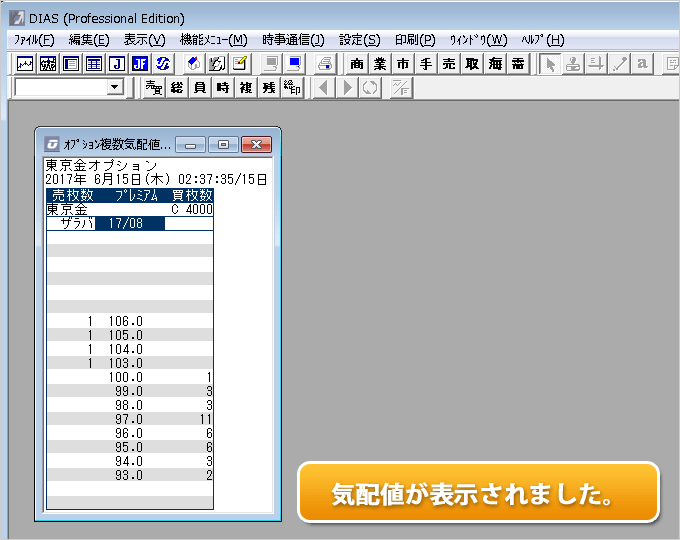Click the 売 toolbar icon
Viewport: 680px width, 540px height.
(448, 64)
